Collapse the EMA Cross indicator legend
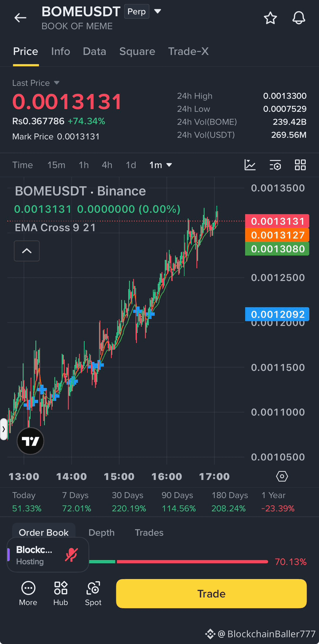The width and height of the screenshot is (319, 644). [27, 251]
